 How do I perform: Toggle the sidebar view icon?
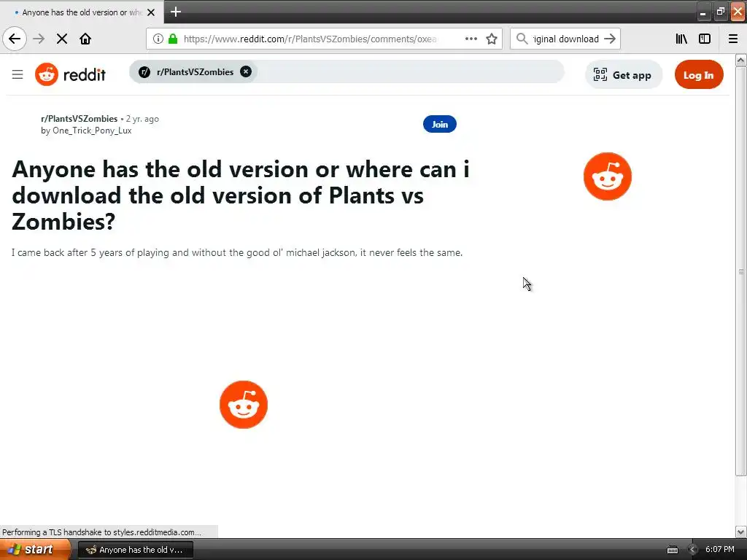[x=705, y=39]
